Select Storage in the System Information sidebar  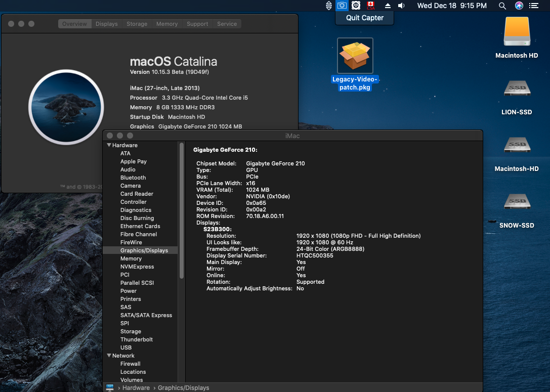[x=140, y=331]
